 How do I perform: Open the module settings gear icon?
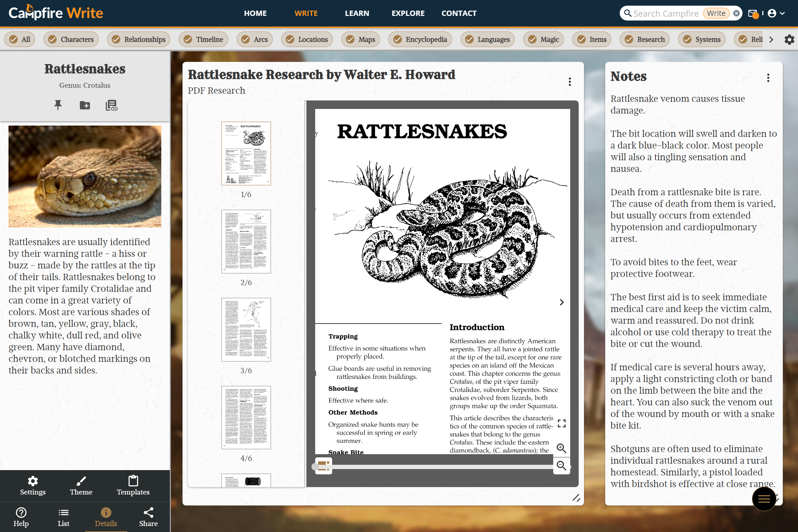click(x=789, y=39)
